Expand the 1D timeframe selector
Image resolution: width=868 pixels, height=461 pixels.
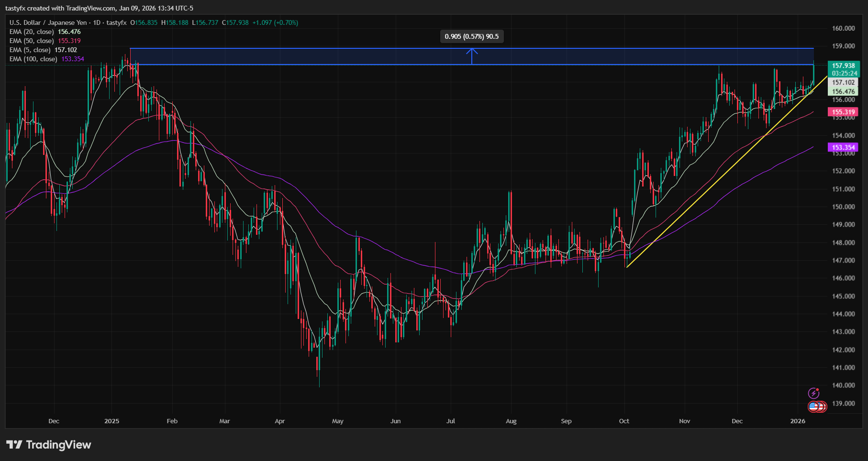tap(99, 22)
